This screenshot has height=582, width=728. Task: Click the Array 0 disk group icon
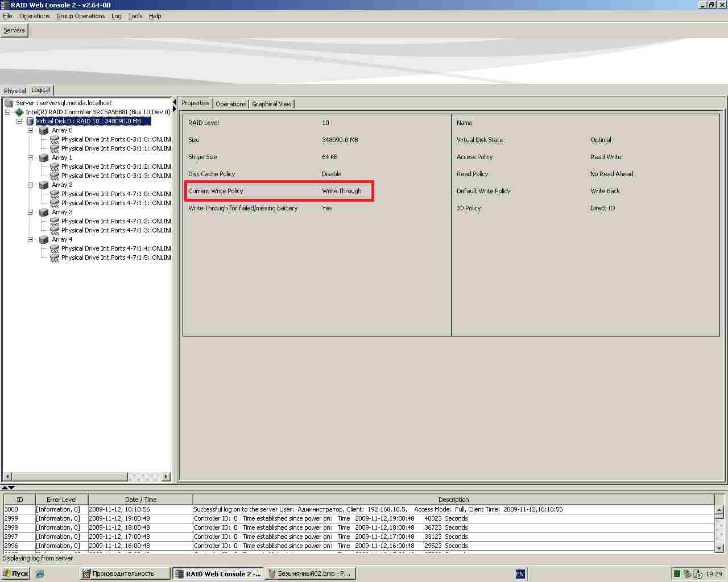pyautogui.click(x=44, y=130)
